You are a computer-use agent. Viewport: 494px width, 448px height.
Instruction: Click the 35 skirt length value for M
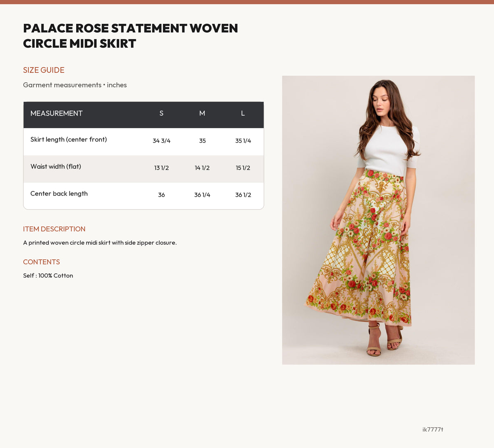click(x=202, y=141)
